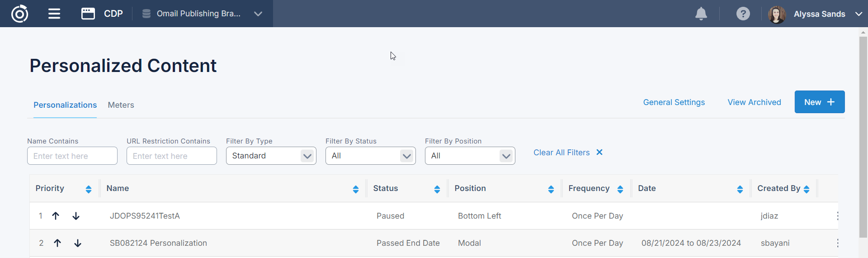Click the New button
The height and width of the screenshot is (258, 868).
pos(819,102)
